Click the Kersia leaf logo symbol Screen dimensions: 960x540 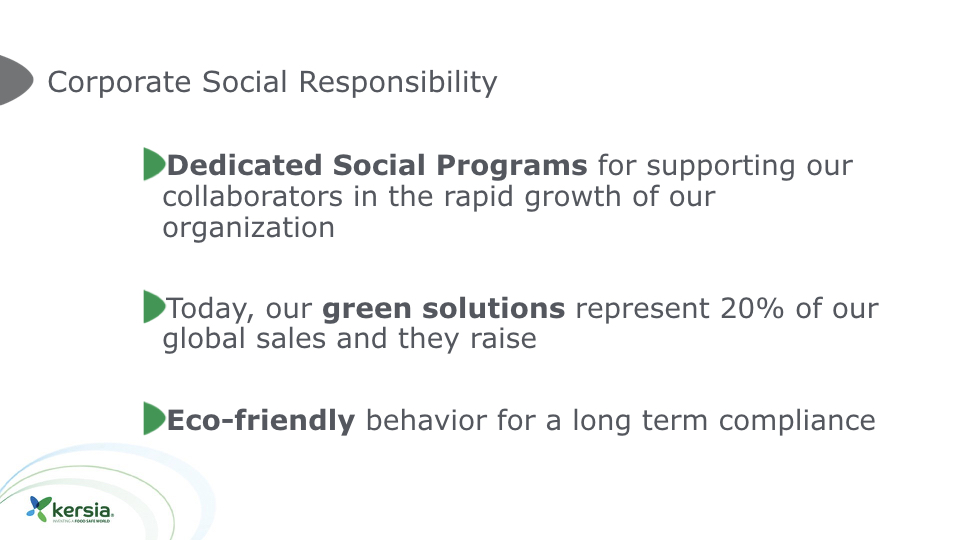pyautogui.click(x=39, y=508)
